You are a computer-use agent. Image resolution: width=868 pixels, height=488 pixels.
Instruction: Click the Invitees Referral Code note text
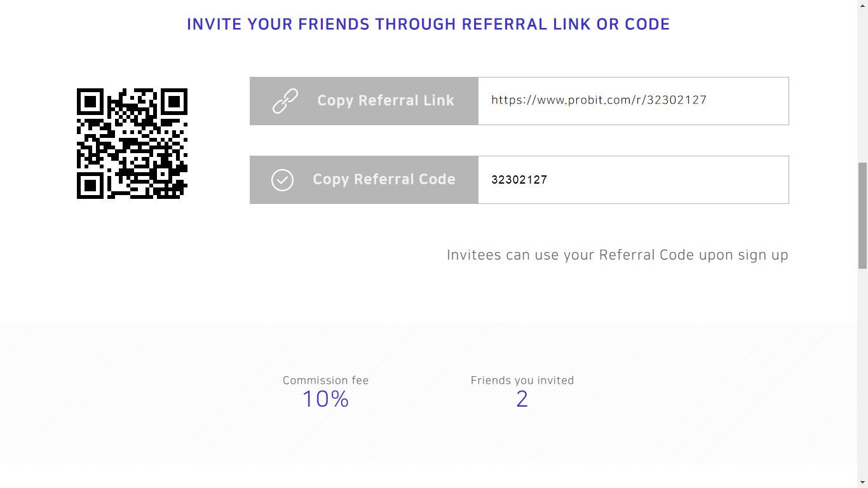point(618,255)
